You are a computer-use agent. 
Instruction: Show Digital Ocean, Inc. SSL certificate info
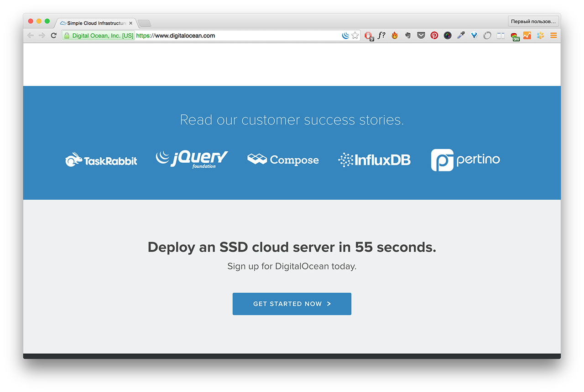99,36
